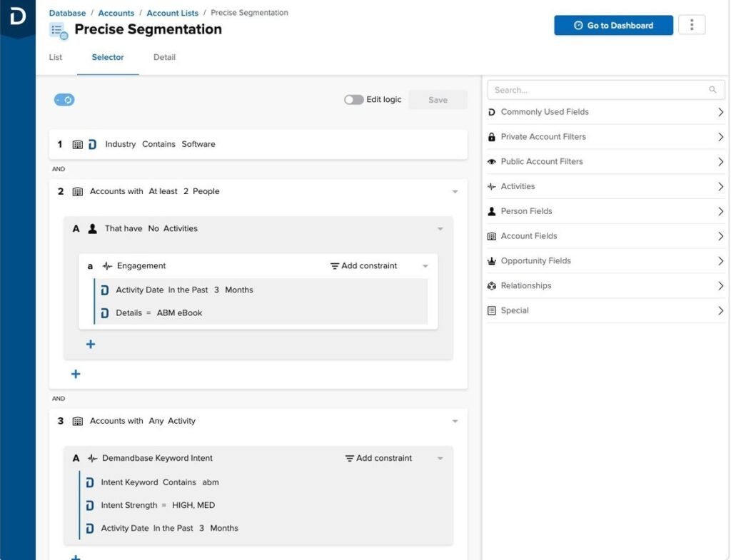731x560 pixels.
Task: Open the Detail tab
Action: (165, 57)
